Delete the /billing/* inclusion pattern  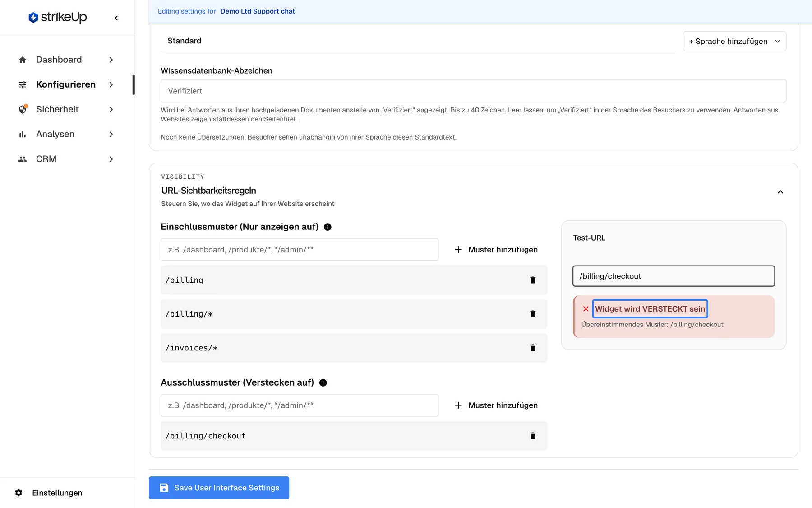[x=533, y=314]
